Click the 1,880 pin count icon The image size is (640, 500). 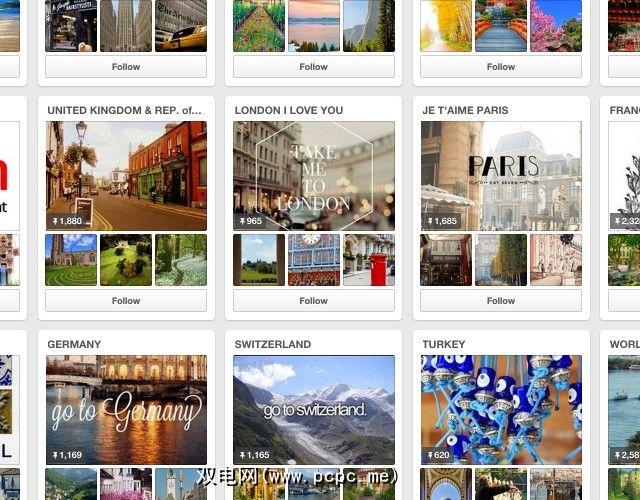click(x=55, y=221)
